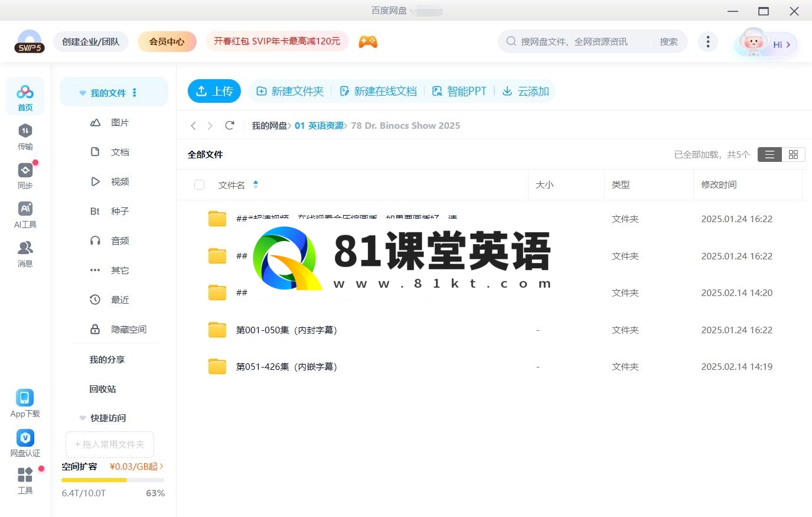Open 消息 messages in the sidebar
The height and width of the screenshot is (517, 812).
coord(25,253)
